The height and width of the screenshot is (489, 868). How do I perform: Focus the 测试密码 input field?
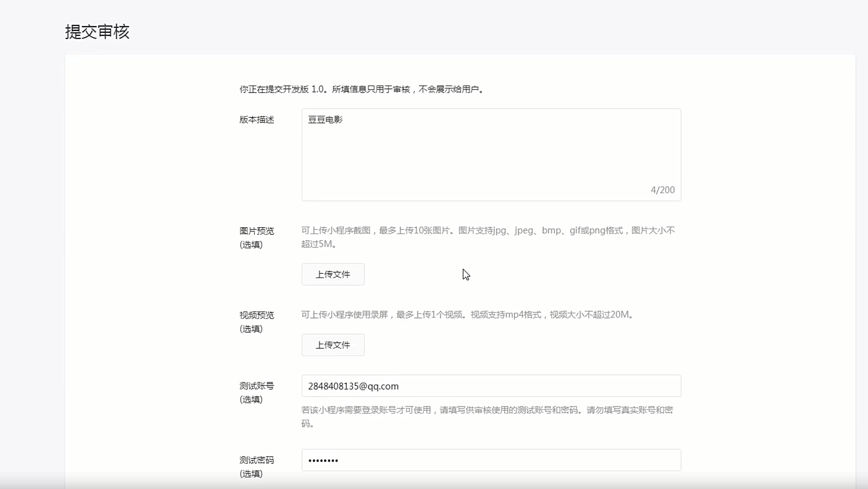tap(491, 460)
